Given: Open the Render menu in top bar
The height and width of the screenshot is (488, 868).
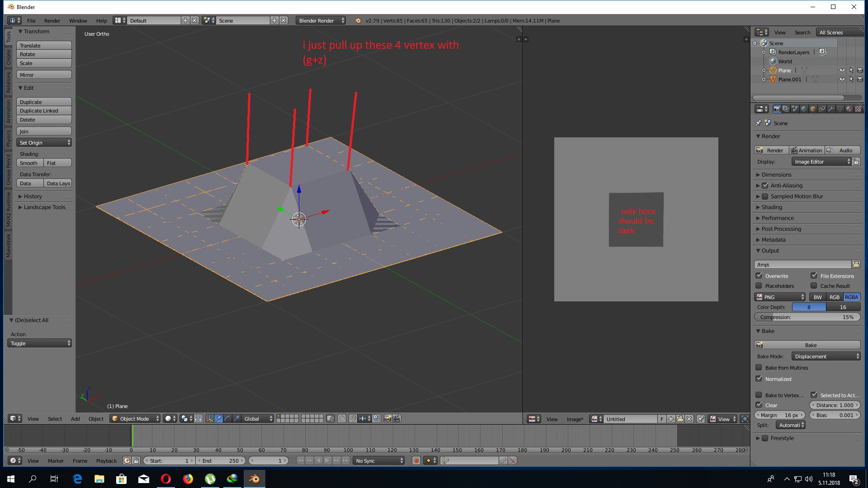Looking at the screenshot, I should pyautogui.click(x=52, y=21).
